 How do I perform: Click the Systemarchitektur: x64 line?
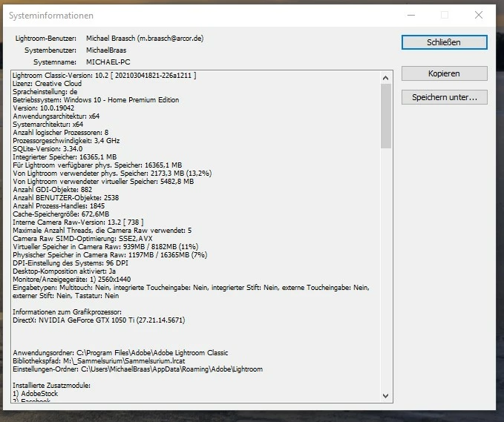[x=48, y=125]
